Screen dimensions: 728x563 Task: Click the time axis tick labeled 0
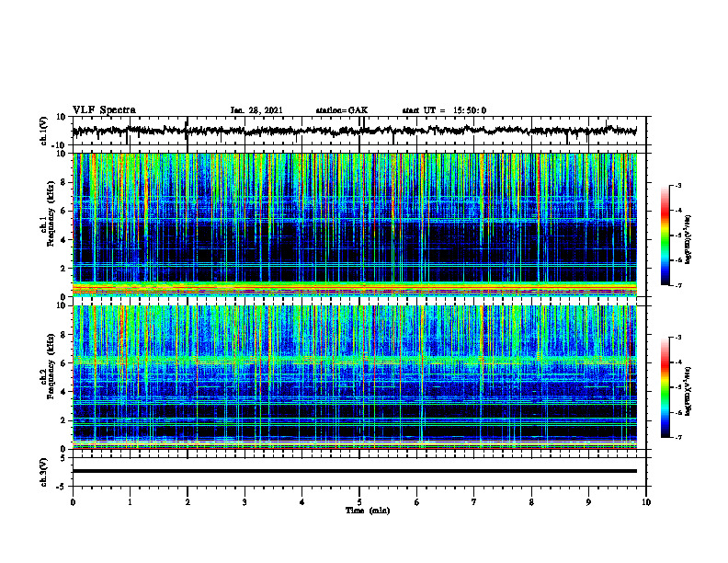coord(73,502)
